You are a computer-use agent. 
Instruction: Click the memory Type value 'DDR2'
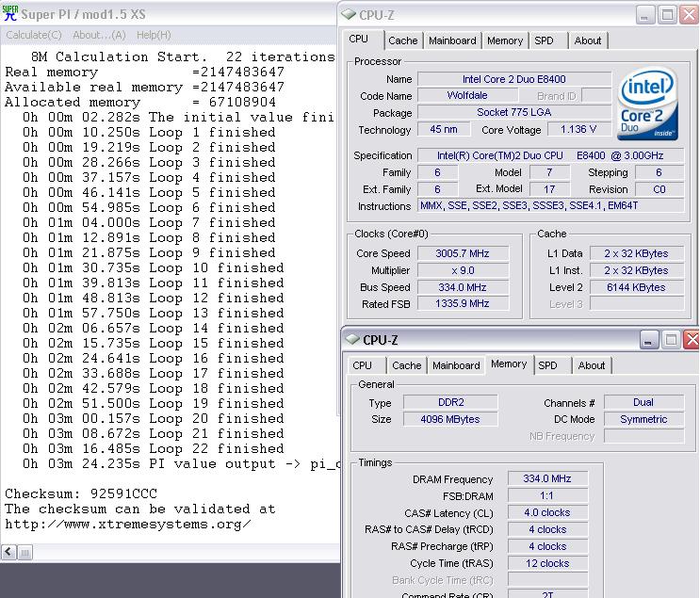450,402
